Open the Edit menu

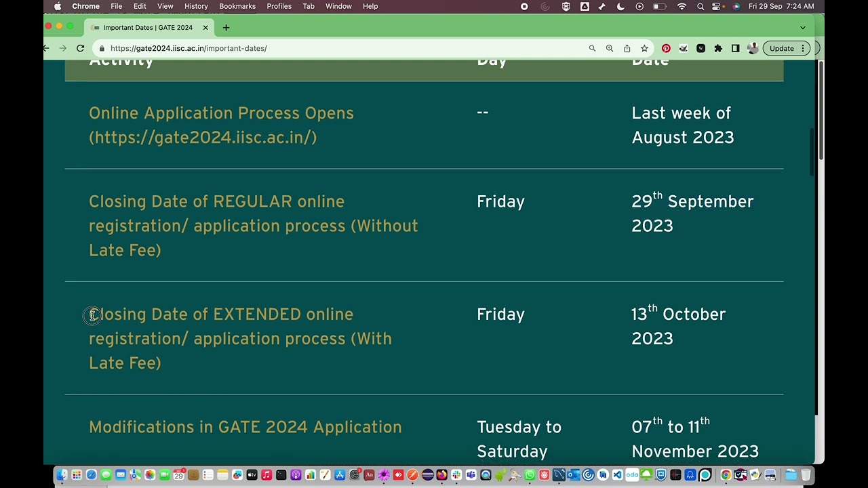pyautogui.click(x=140, y=6)
